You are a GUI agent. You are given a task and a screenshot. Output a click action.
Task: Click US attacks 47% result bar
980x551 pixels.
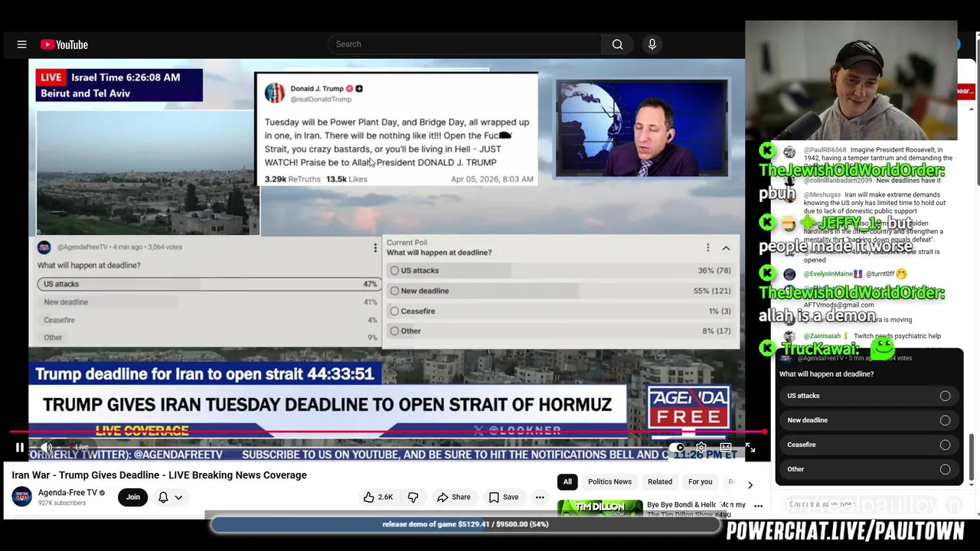click(207, 284)
